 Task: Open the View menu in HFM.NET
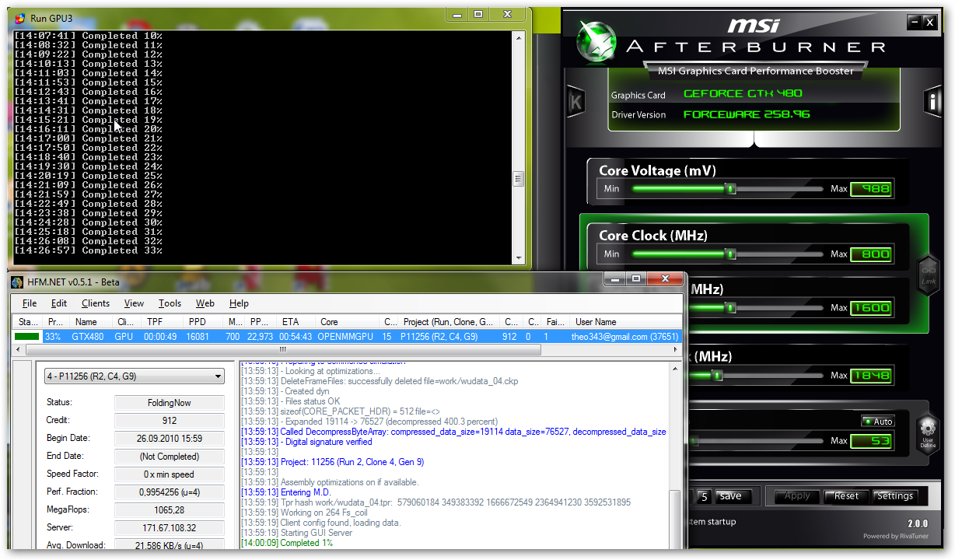[134, 303]
